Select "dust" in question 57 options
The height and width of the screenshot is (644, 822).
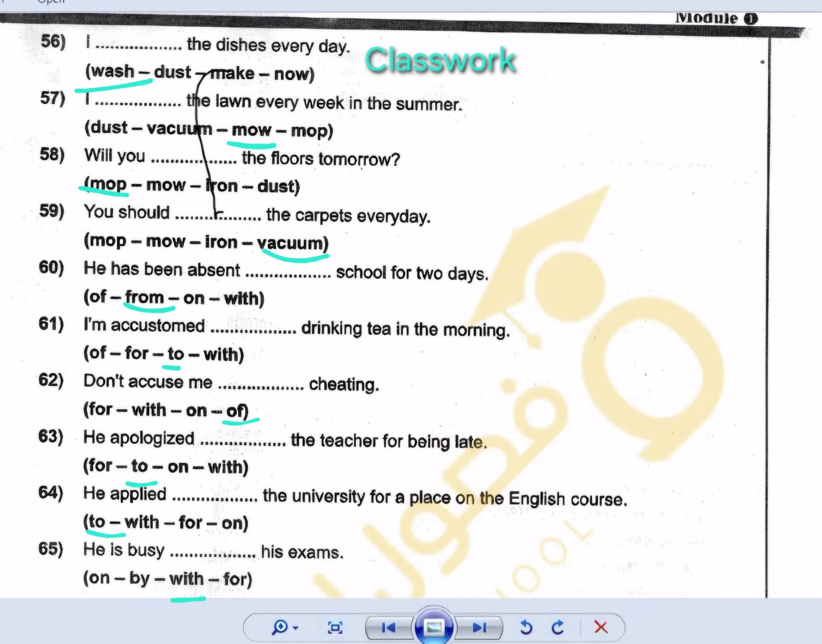point(109,128)
